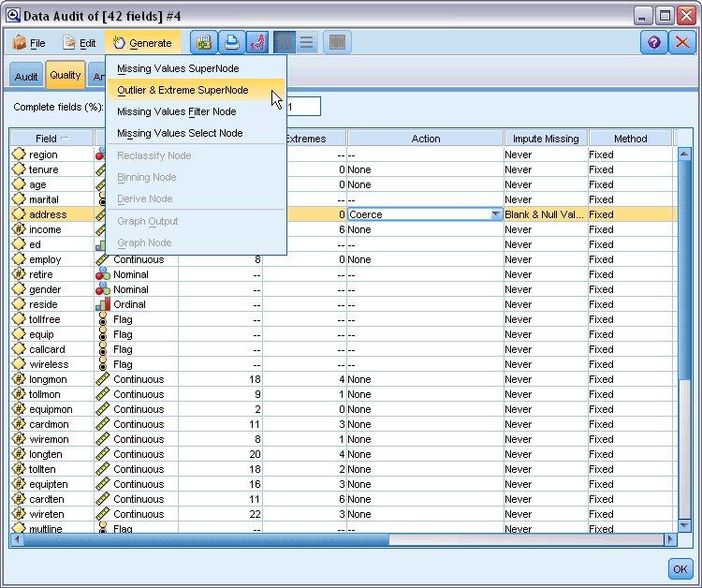Click the OK button
This screenshot has width=702, height=588.
[680, 568]
